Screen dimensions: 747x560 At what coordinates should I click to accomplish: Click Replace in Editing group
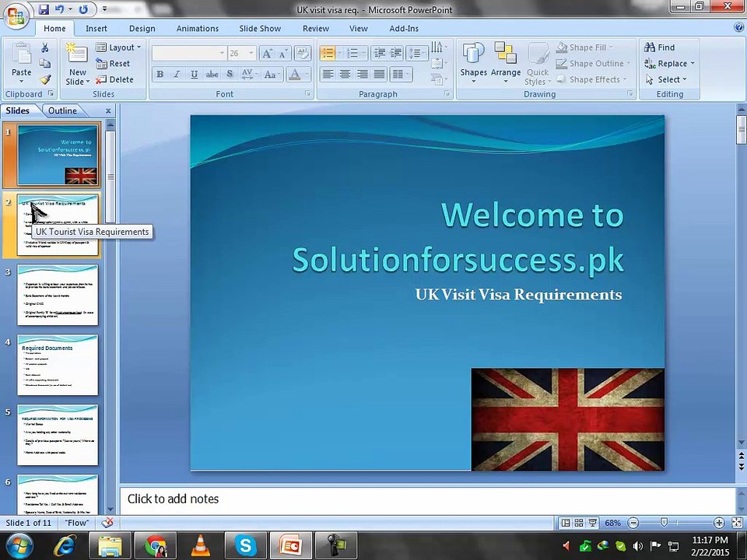[669, 63]
